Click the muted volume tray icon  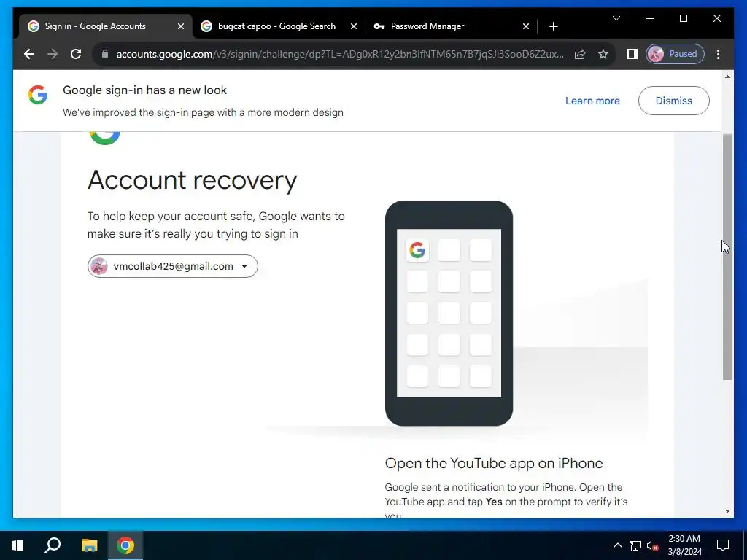tap(653, 545)
